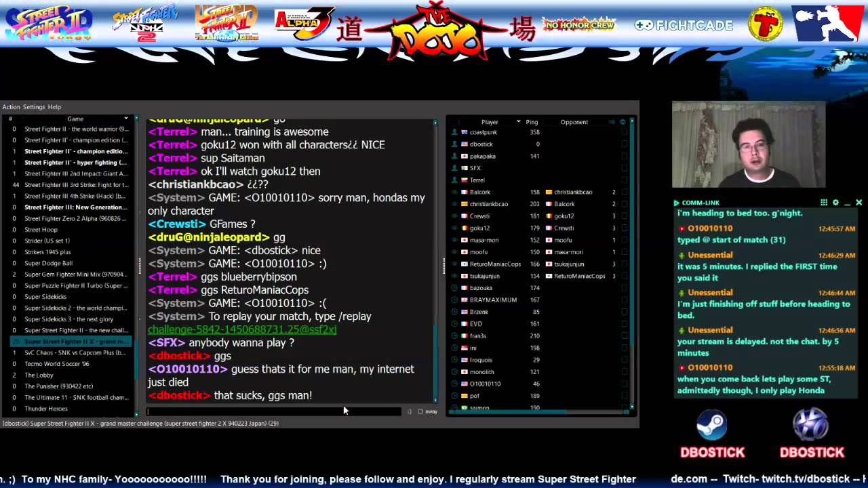The height and width of the screenshot is (488, 868).
Task: Click the flag icon next to Terrel
Action: point(465,180)
